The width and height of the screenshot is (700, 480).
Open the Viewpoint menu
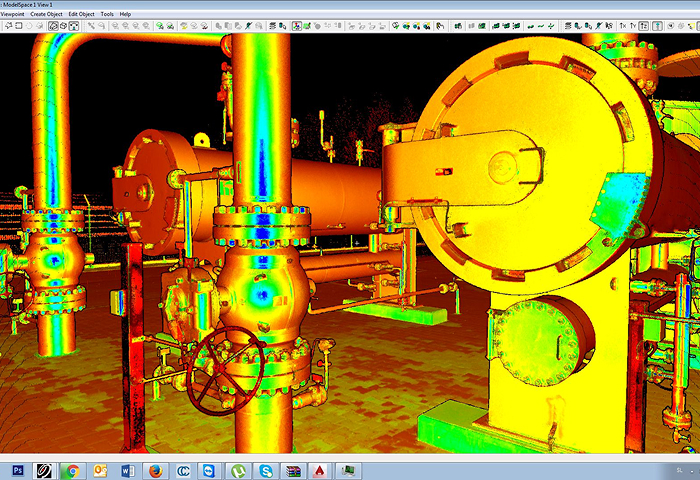click(x=12, y=14)
